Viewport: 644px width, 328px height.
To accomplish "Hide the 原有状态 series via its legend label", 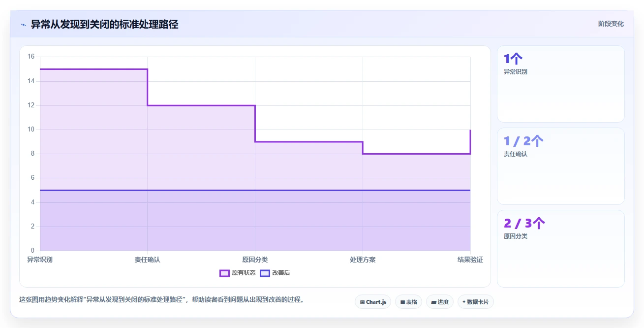I will click(x=244, y=273).
